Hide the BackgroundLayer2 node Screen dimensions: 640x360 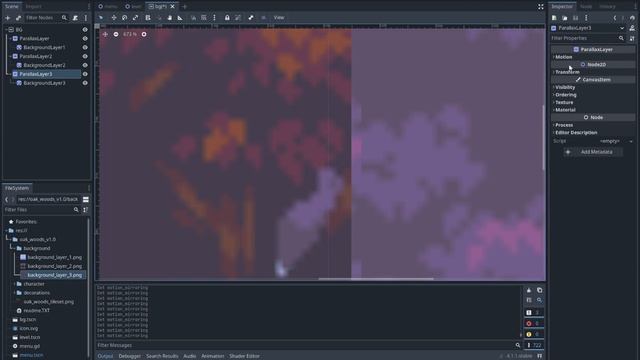(x=85, y=65)
